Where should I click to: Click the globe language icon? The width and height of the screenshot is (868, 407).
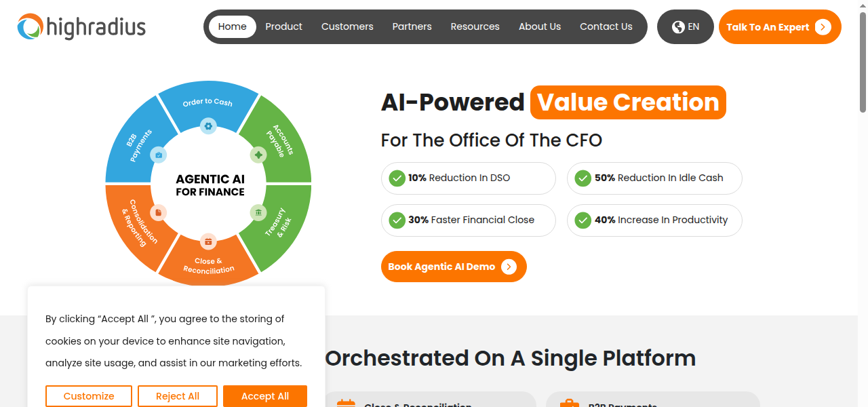pos(678,27)
